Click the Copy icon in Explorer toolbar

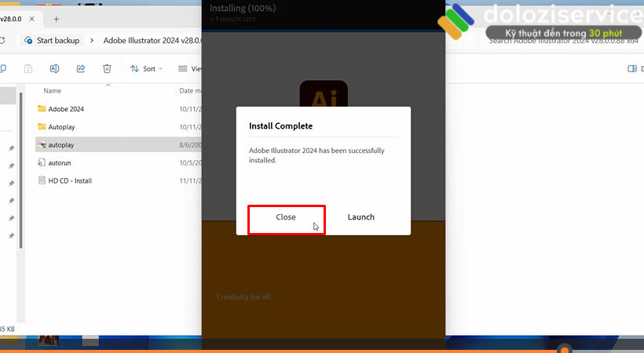coord(4,69)
